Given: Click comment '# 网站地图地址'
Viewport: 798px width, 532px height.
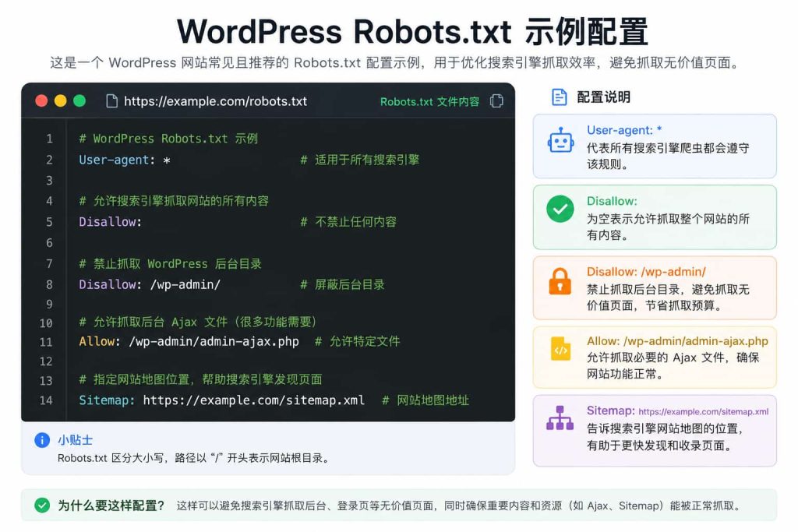Looking at the screenshot, I should (425, 400).
